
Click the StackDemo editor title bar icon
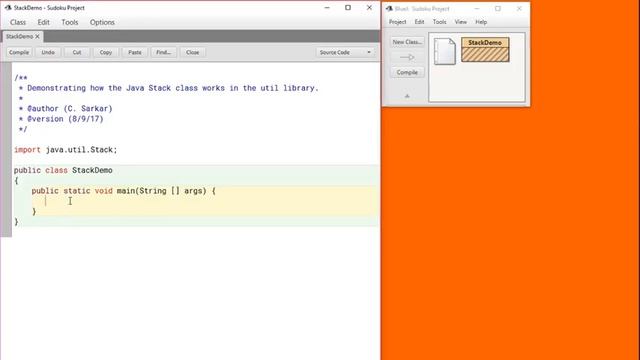[8, 8]
